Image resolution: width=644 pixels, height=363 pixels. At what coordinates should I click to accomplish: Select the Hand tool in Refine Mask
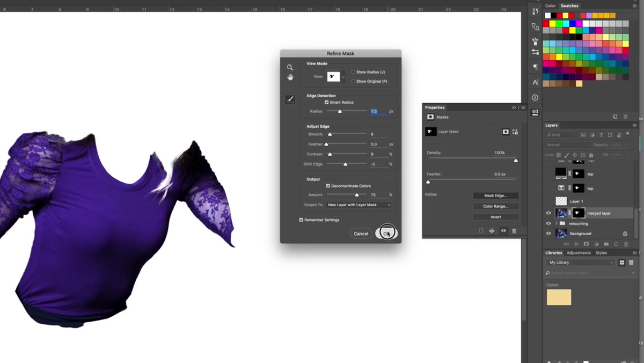pyautogui.click(x=290, y=77)
